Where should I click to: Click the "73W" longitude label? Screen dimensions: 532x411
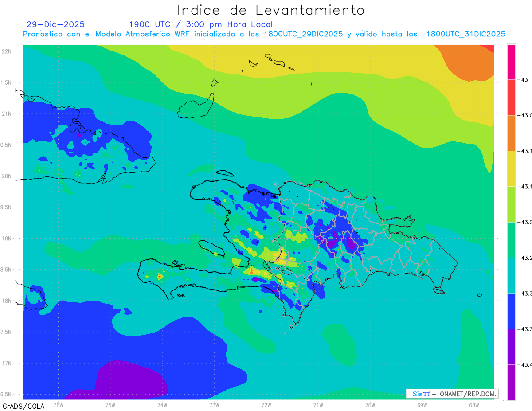pos(214,405)
